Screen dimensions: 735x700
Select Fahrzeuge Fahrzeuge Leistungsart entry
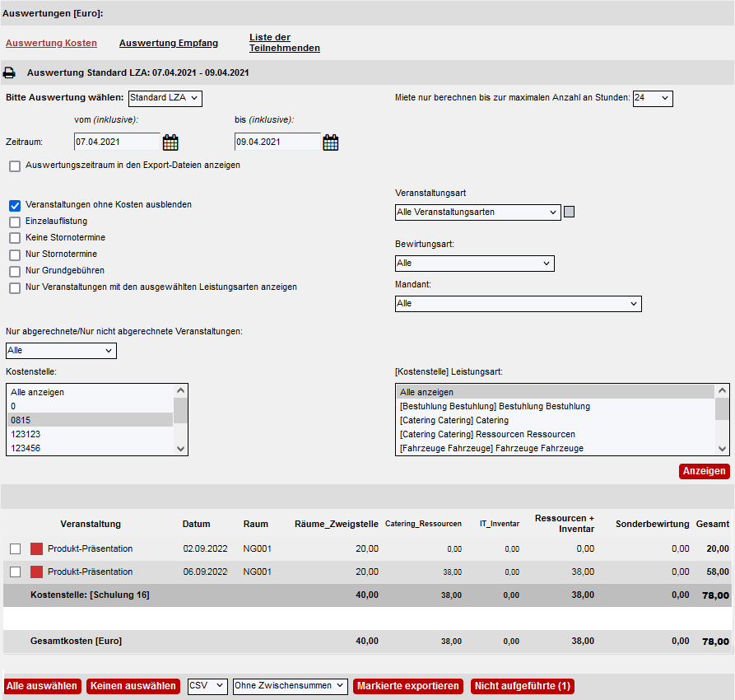pyautogui.click(x=556, y=448)
